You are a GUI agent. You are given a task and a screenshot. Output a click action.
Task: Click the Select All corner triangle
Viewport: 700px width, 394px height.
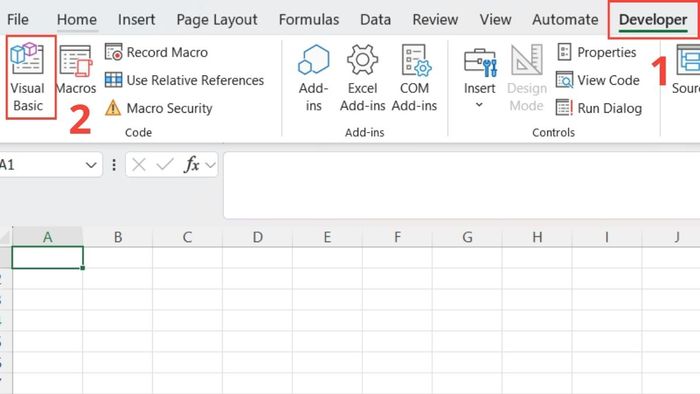[x=5, y=237]
